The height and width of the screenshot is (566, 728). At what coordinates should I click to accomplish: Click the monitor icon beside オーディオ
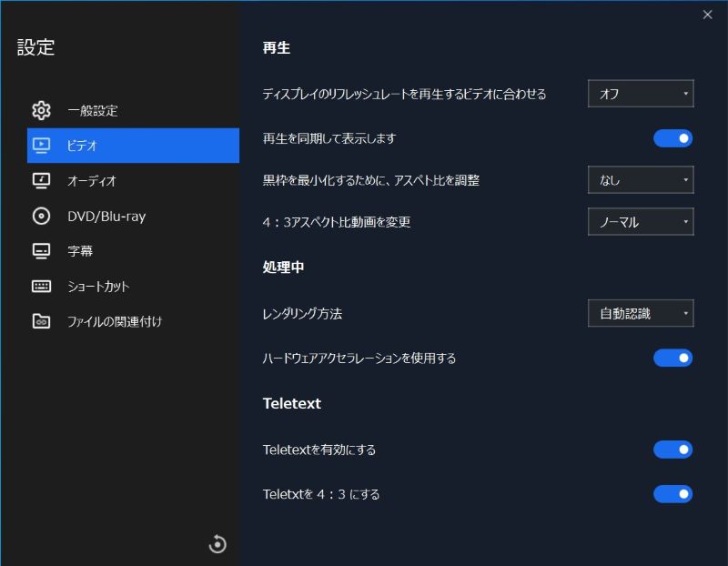[41, 181]
